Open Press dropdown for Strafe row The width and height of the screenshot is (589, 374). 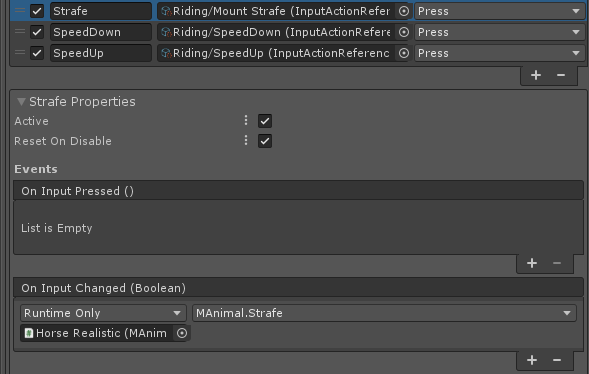point(500,11)
